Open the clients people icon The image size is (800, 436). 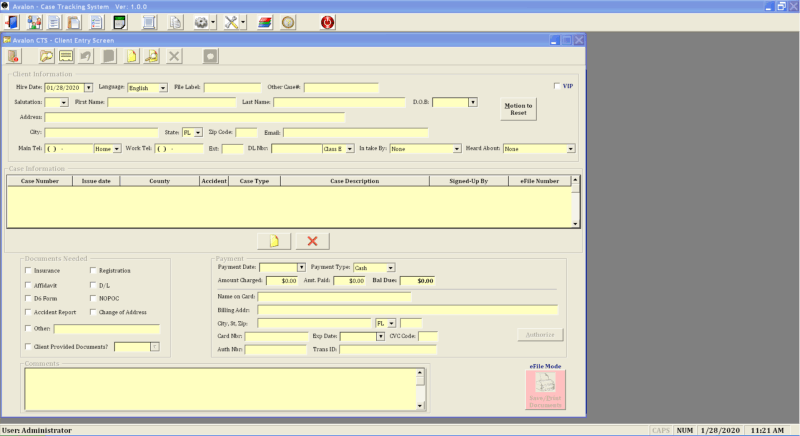(34, 22)
